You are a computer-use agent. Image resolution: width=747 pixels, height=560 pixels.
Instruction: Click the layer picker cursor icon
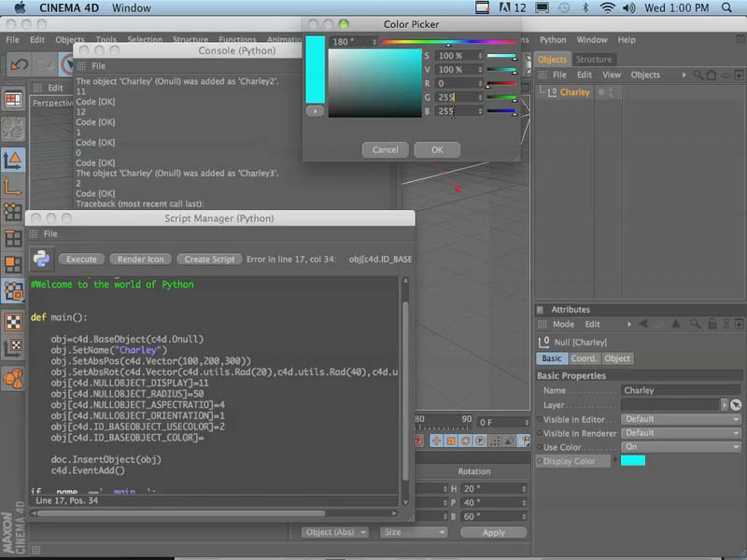pyautogui.click(x=736, y=405)
